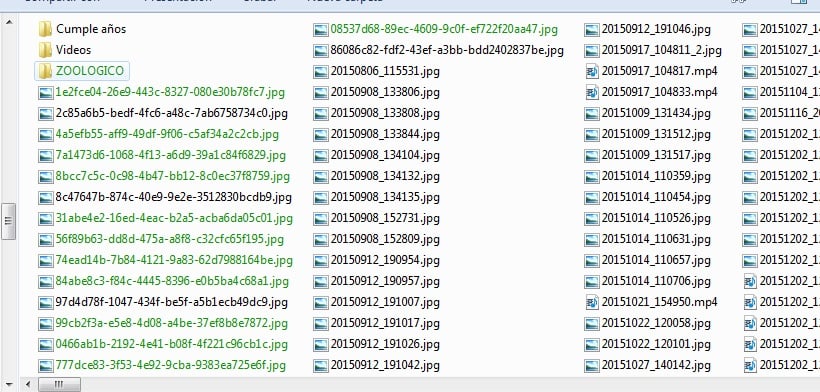Screen dimensions: 820x392
Task: Select the Videos folder icon
Action: pyautogui.click(x=45, y=50)
